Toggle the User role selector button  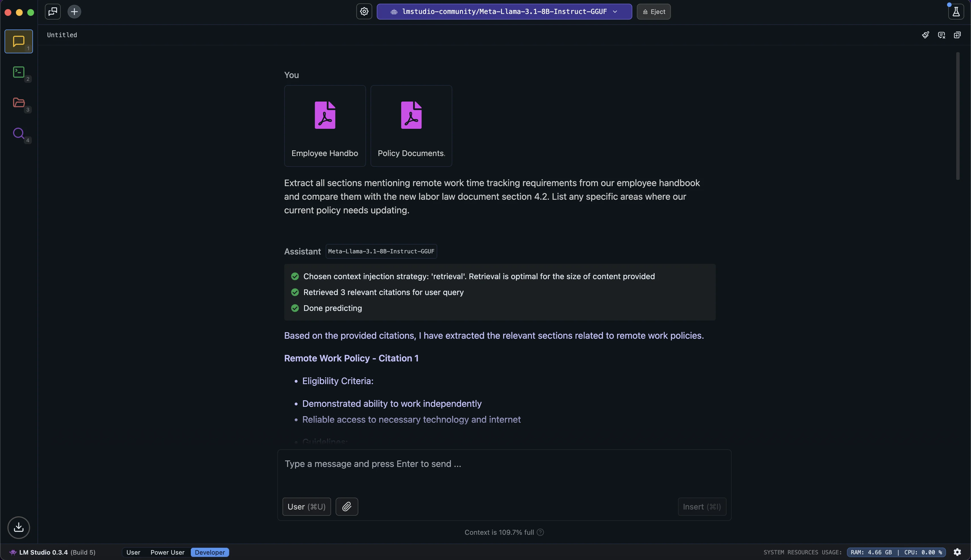[306, 507]
